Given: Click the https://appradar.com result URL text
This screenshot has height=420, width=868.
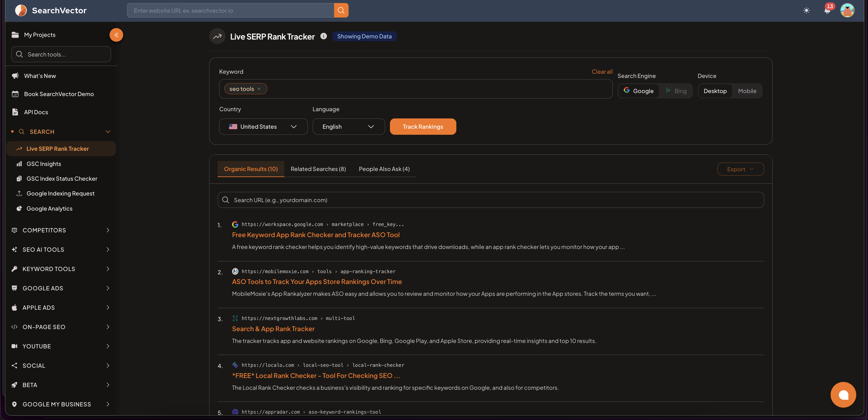Looking at the screenshot, I should (x=311, y=412).
